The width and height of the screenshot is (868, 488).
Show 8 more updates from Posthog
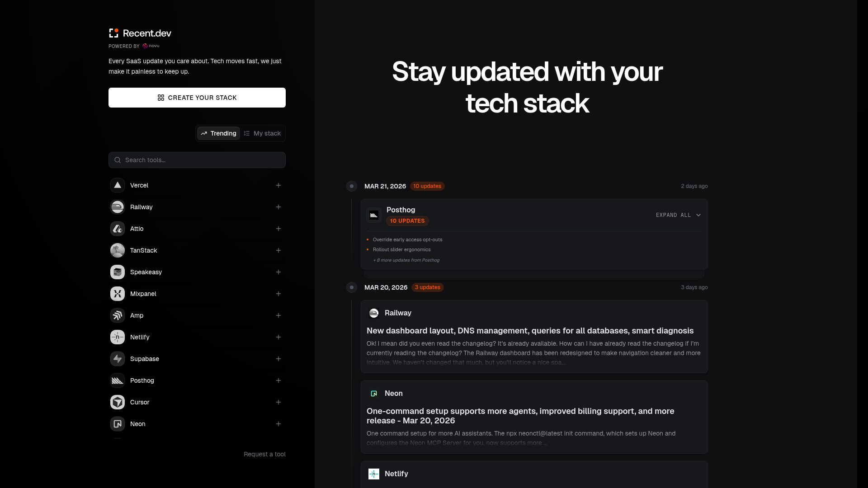[406, 260]
